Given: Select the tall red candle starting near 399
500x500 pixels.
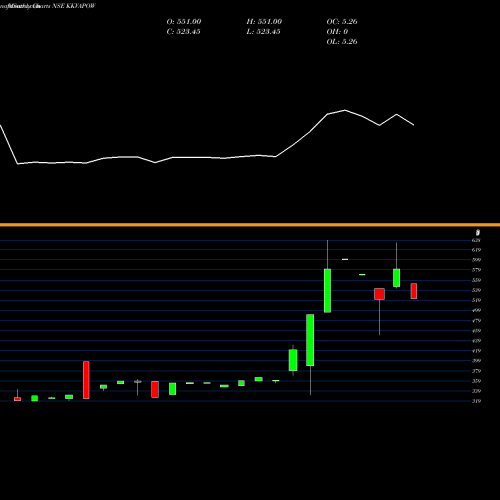Looking at the screenshot, I should click(x=86, y=380).
